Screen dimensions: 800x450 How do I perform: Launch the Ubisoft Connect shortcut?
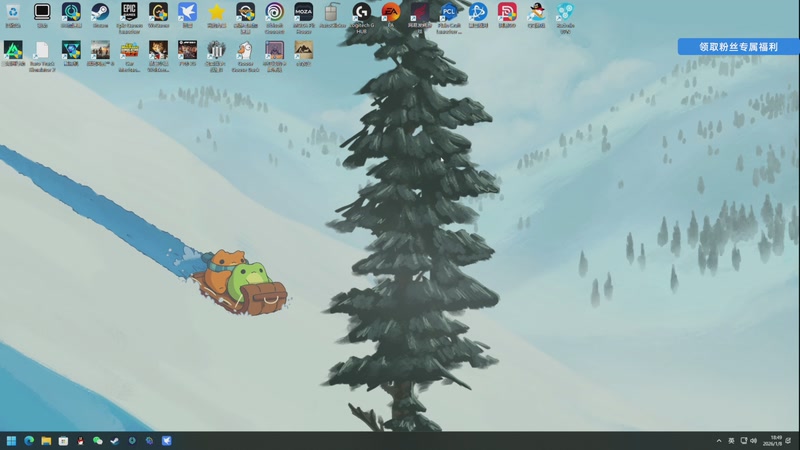click(x=274, y=17)
